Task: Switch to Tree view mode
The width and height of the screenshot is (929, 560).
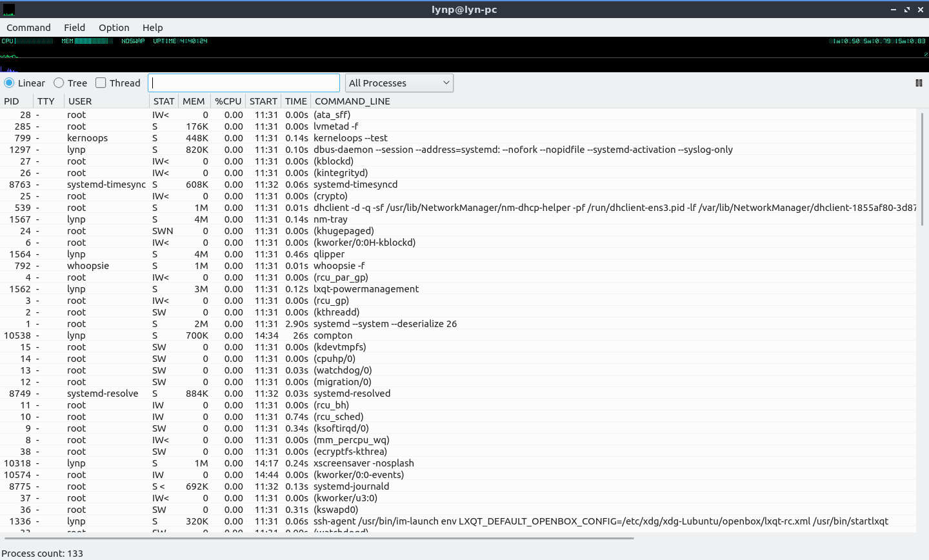Action: coord(59,83)
